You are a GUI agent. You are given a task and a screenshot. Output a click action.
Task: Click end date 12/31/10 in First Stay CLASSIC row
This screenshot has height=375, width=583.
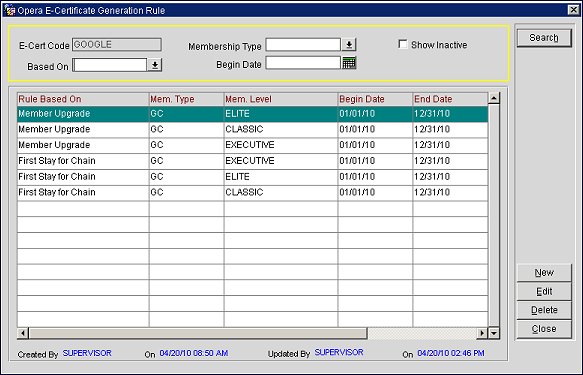click(450, 193)
